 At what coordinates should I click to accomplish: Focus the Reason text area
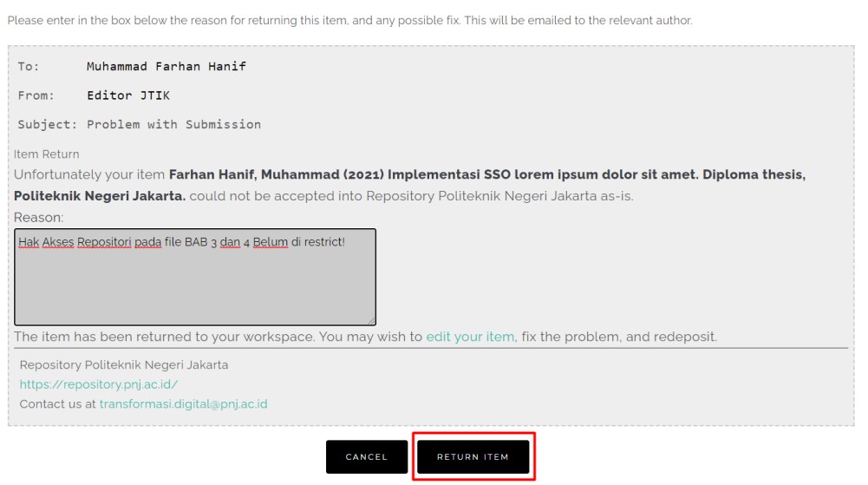point(195,286)
